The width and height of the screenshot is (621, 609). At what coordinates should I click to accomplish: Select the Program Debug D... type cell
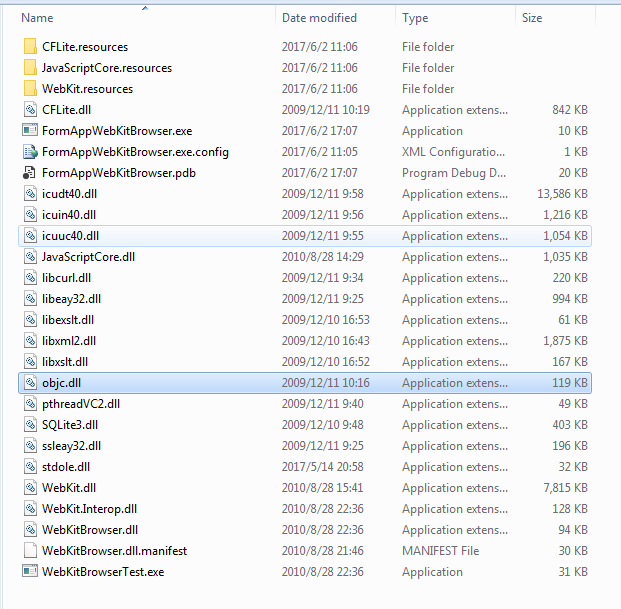(454, 173)
